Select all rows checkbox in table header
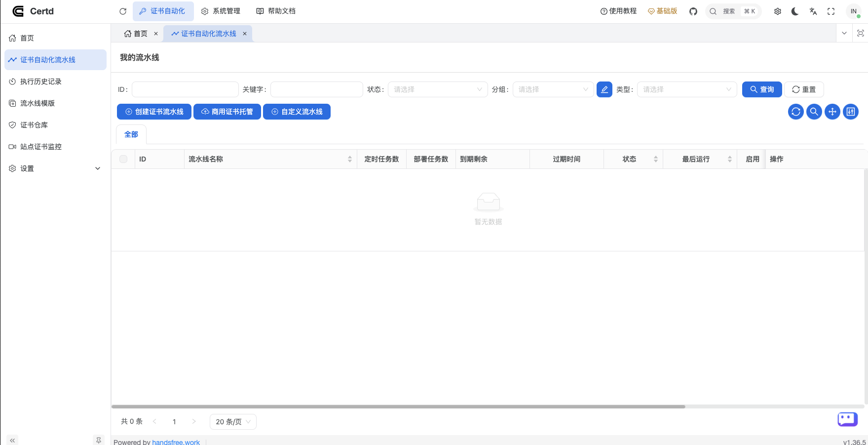 (123, 159)
